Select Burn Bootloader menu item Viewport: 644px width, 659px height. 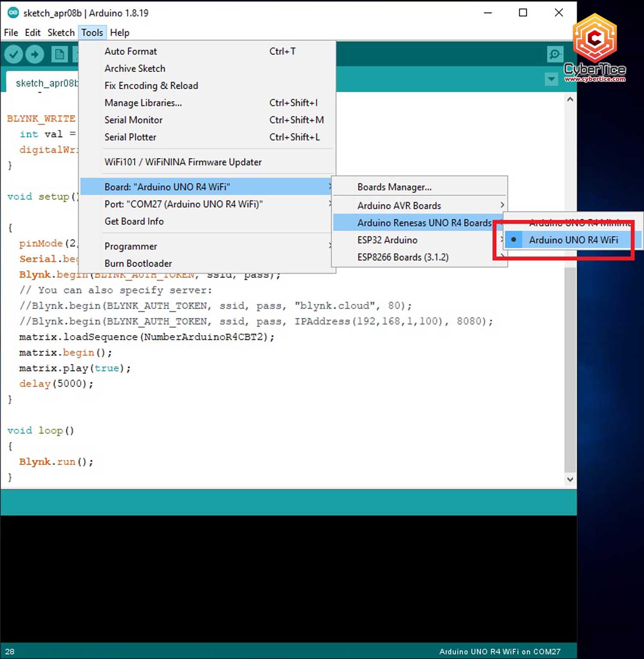coord(138,263)
